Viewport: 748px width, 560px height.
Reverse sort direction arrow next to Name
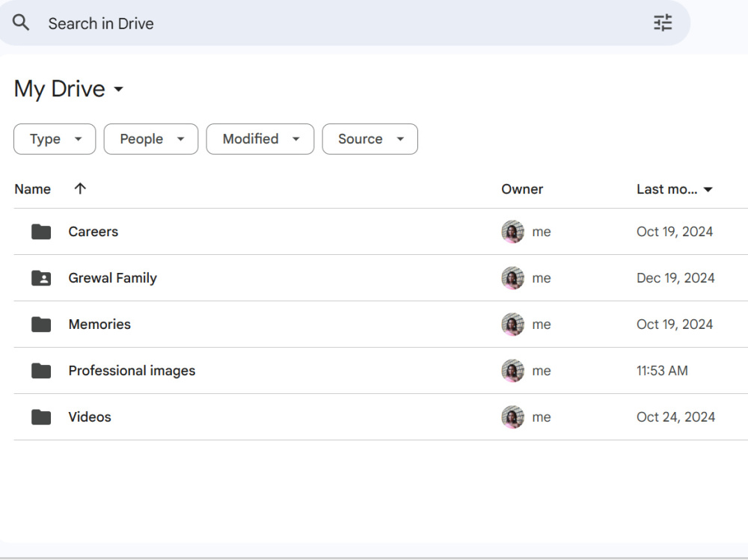tap(80, 188)
